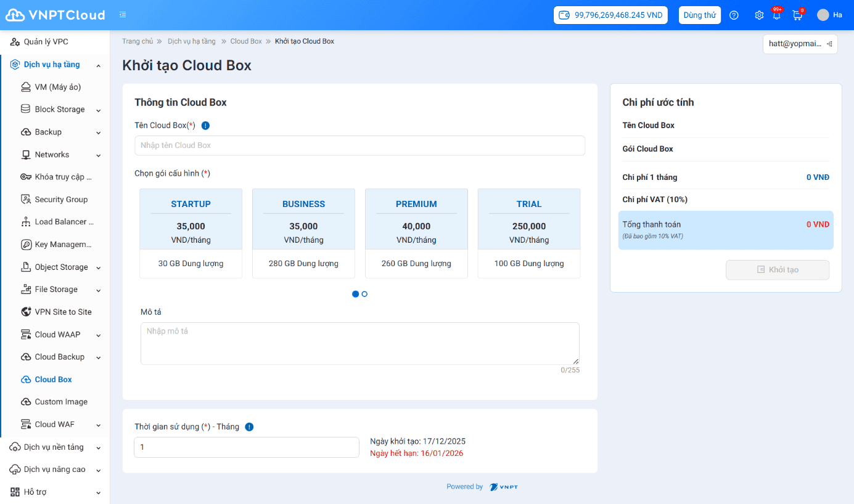Click the Mô tả textarea
854x504 pixels.
[x=360, y=343]
